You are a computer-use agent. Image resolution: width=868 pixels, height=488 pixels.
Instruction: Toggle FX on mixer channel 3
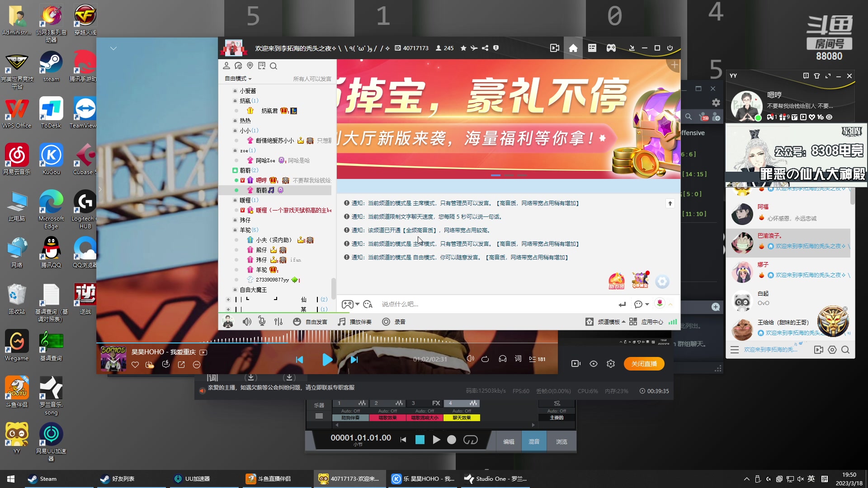tap(436, 403)
